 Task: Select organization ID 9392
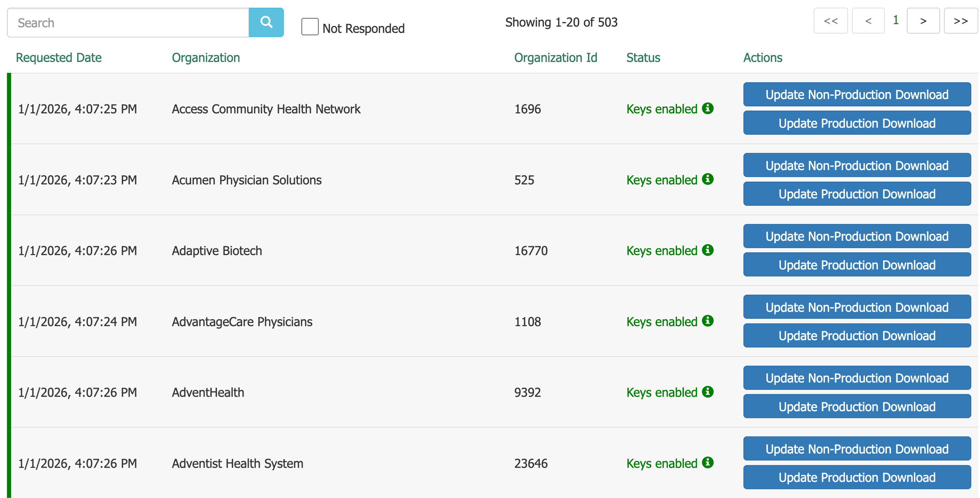[x=527, y=393]
